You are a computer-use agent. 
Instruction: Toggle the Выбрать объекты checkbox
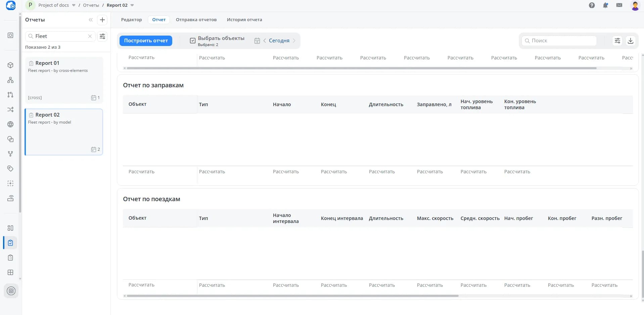click(x=193, y=41)
